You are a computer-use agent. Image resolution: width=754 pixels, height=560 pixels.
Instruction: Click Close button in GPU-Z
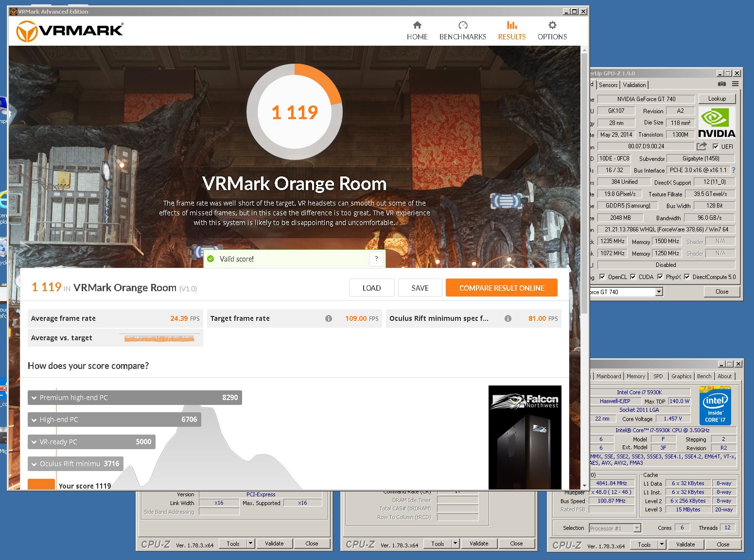tap(722, 292)
